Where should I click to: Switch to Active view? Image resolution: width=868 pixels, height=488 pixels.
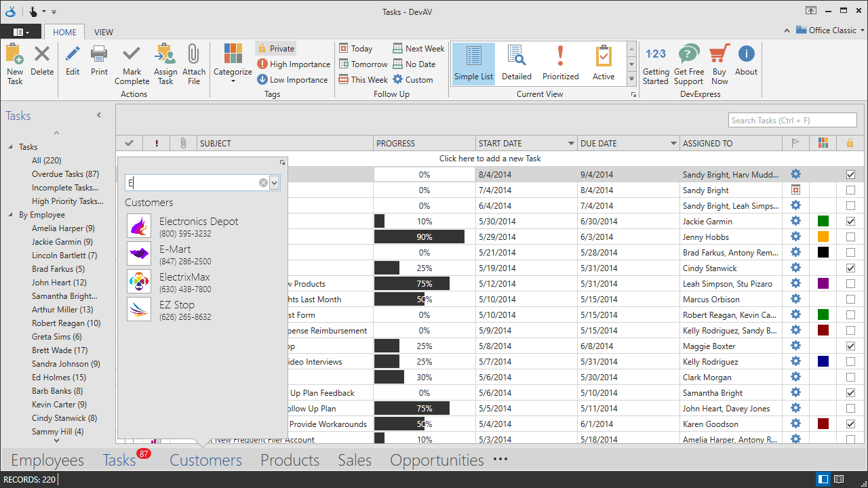click(604, 62)
